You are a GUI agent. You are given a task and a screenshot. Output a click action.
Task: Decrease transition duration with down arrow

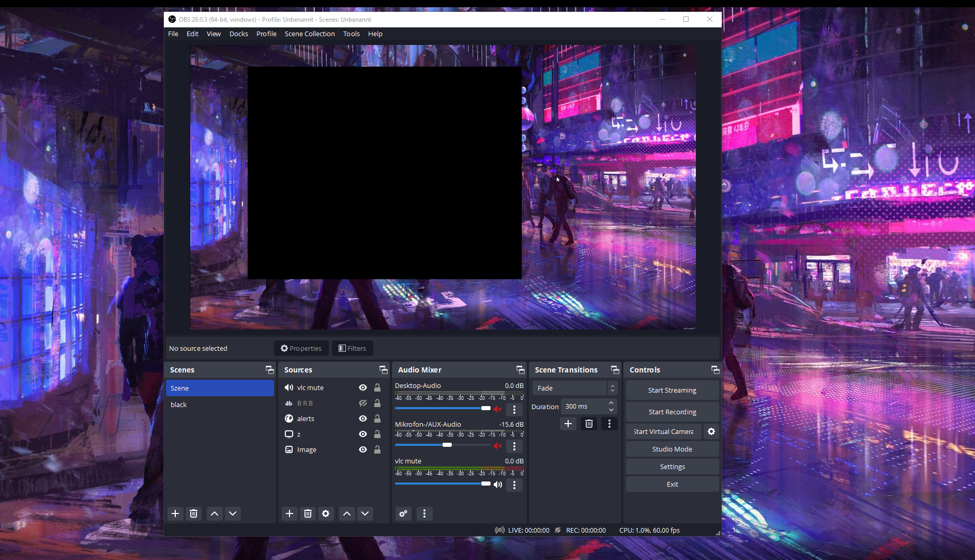(x=612, y=410)
